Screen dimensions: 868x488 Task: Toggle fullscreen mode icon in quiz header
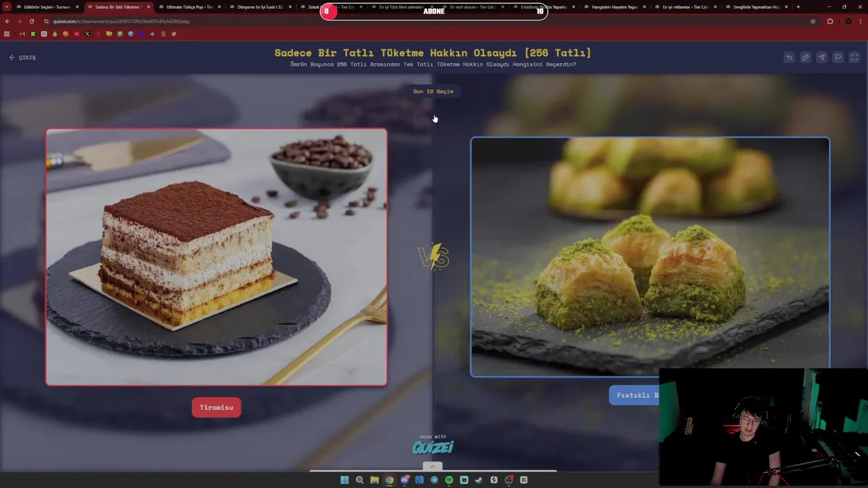coord(854,58)
